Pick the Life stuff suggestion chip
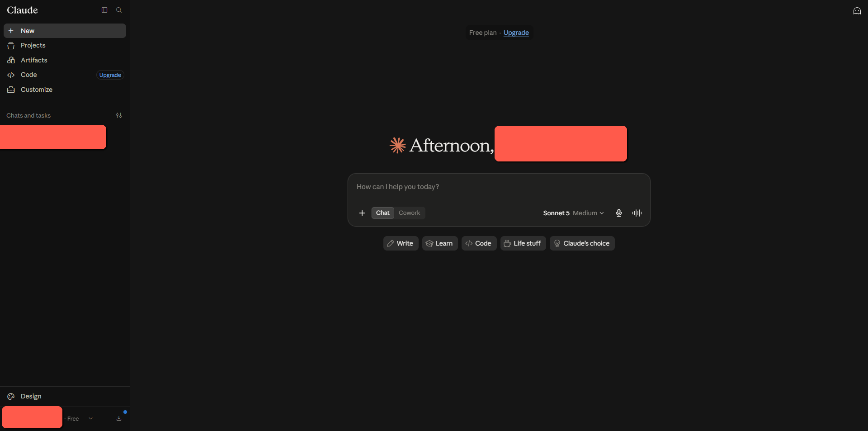The height and width of the screenshot is (431, 868). click(523, 243)
